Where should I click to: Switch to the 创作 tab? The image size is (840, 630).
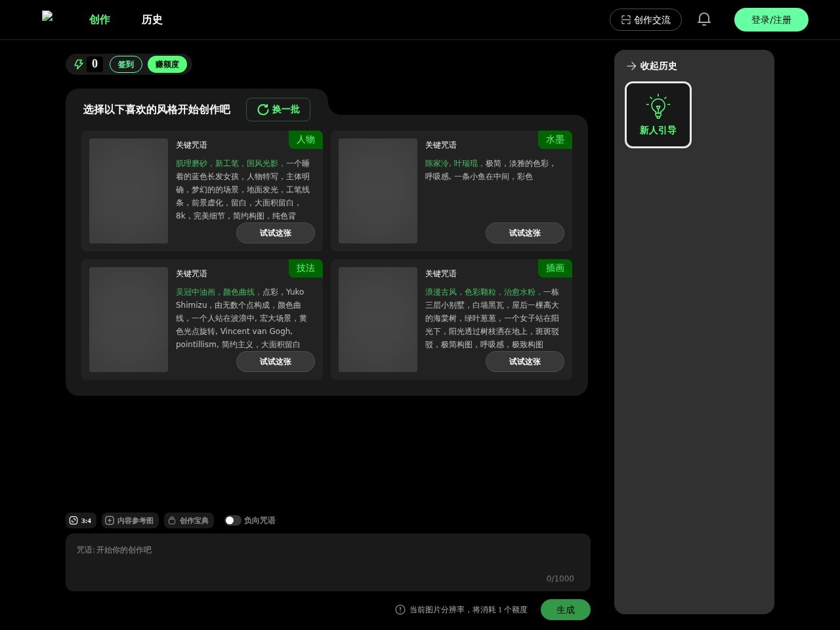pyautogui.click(x=99, y=20)
